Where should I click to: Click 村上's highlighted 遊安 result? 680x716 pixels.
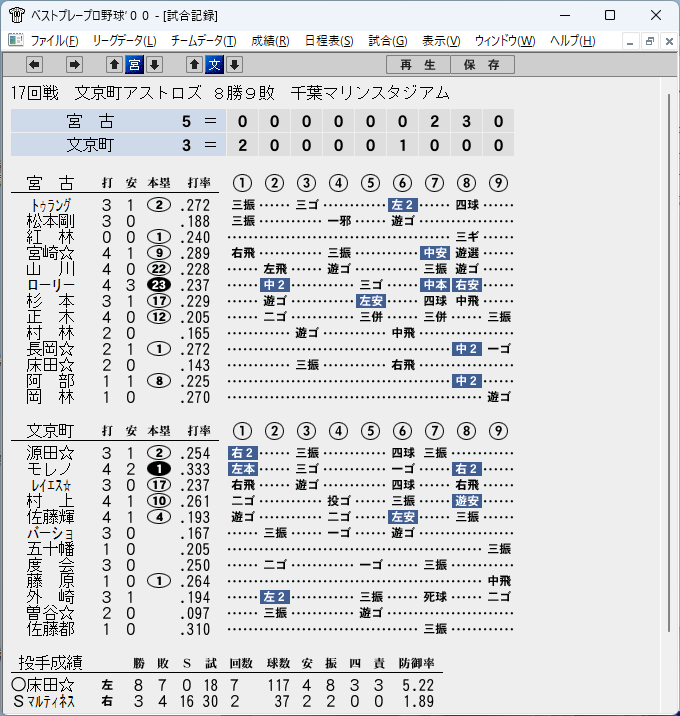[467, 501]
